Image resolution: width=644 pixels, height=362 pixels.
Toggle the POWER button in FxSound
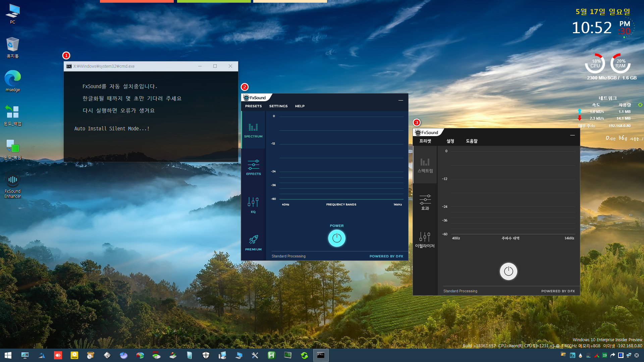(337, 238)
